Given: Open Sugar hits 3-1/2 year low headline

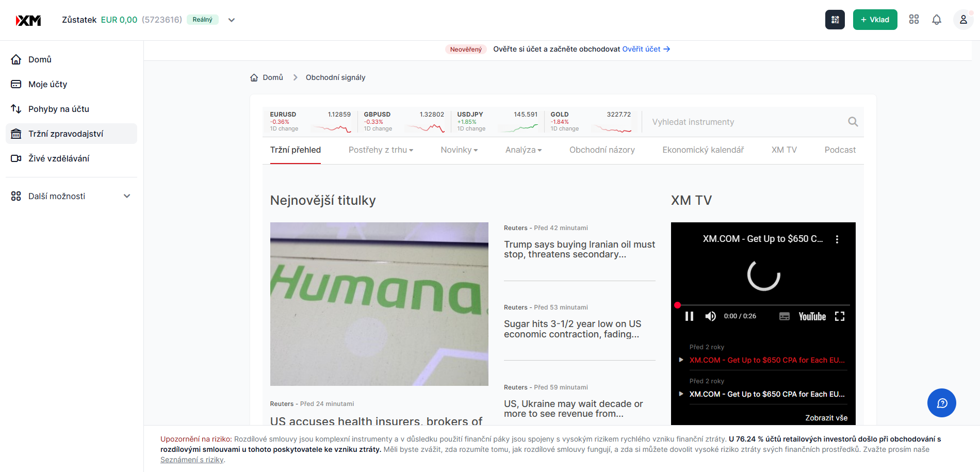Looking at the screenshot, I should [573, 329].
